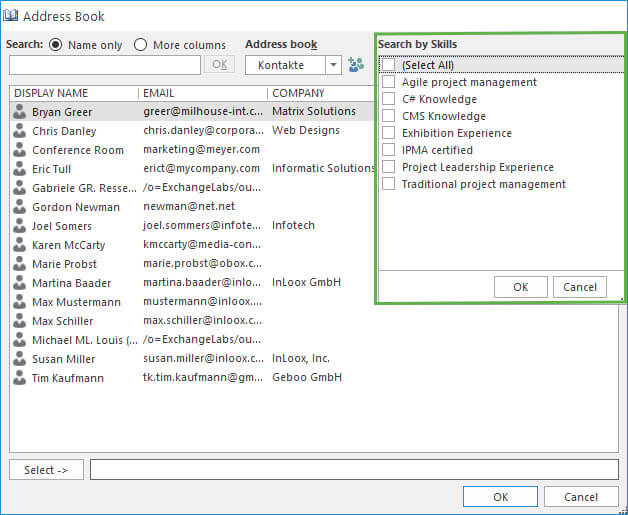Select the Karen McCarty name
Viewport: 628px width, 515px height.
tap(68, 245)
